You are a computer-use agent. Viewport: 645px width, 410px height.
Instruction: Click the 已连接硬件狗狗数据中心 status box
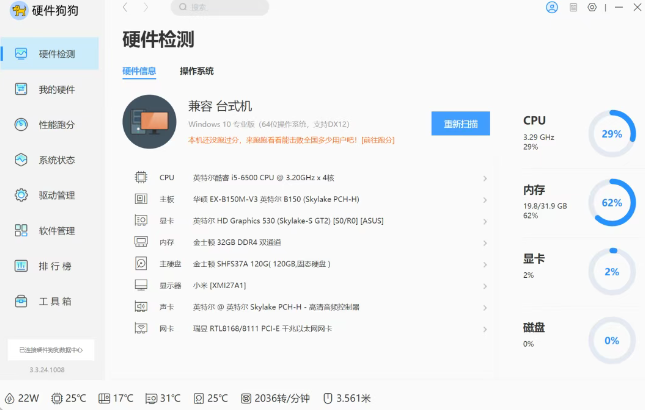(51, 350)
